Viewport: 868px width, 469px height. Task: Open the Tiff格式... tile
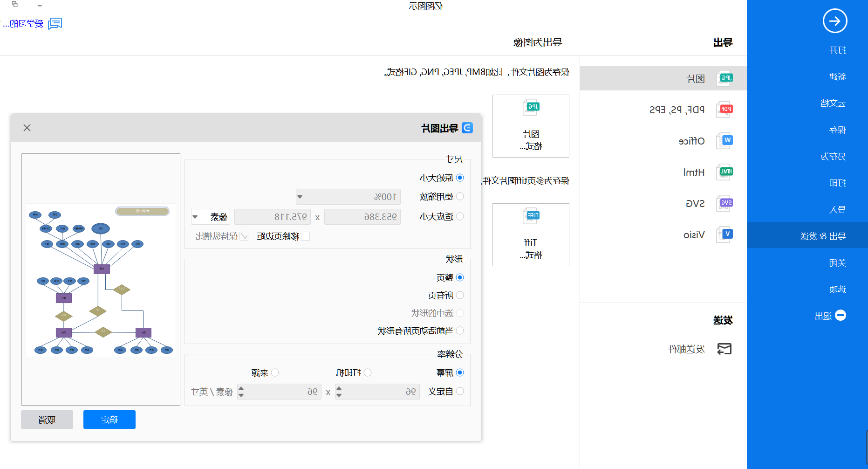(531, 235)
